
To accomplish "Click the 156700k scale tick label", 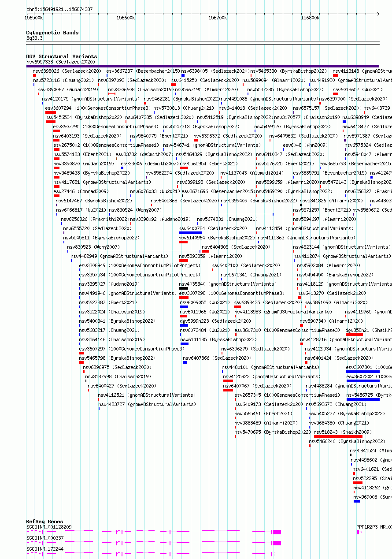I will 218,18.
